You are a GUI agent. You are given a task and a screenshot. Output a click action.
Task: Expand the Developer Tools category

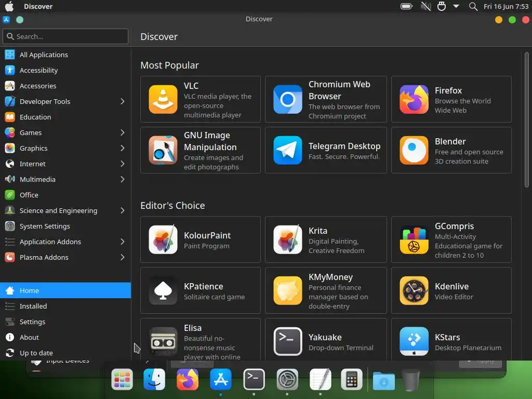tap(123, 101)
